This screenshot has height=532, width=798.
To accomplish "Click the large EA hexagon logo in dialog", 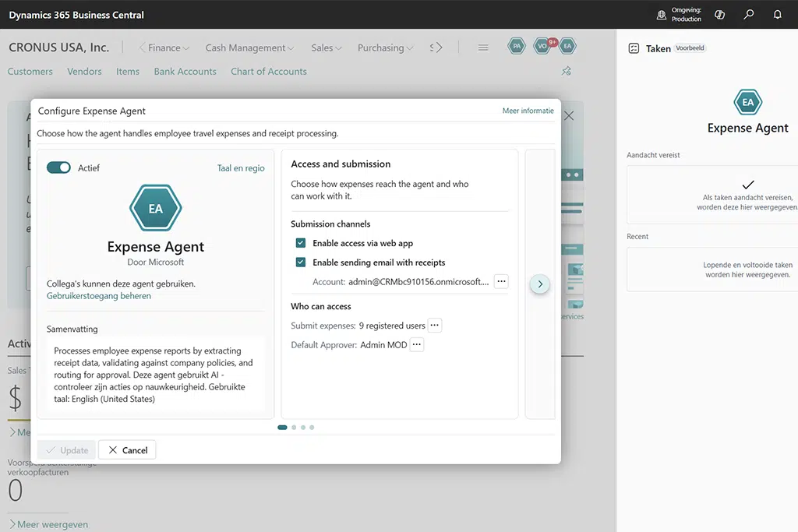I will [155, 208].
